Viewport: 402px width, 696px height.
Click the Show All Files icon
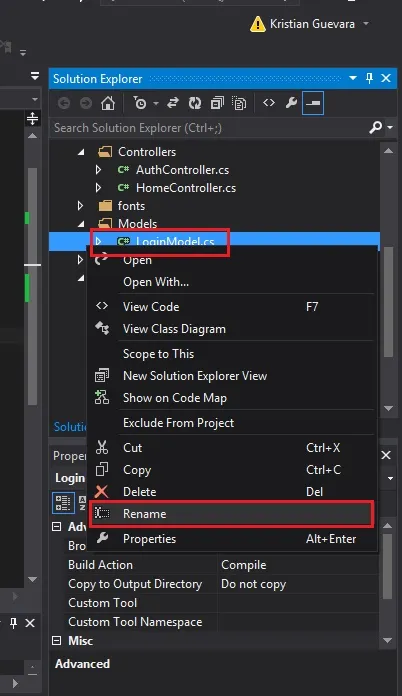(239, 103)
